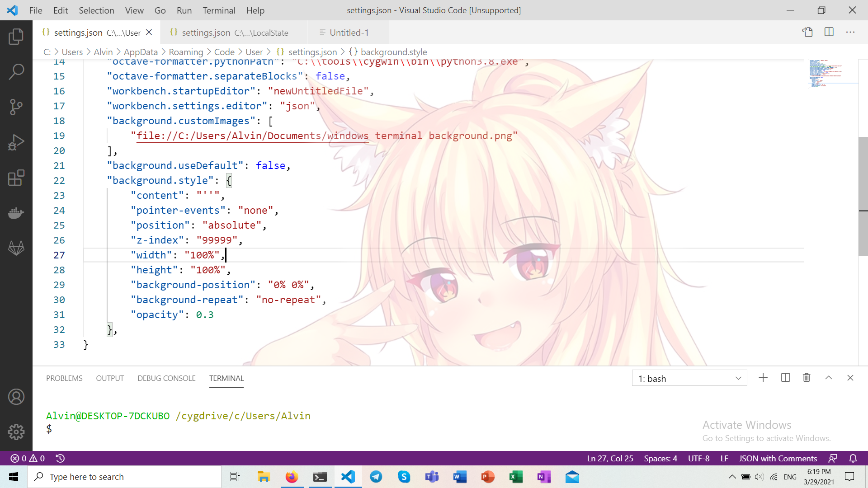Open the 1: bash terminal dropdown
The image size is (868, 488).
pos(689,378)
